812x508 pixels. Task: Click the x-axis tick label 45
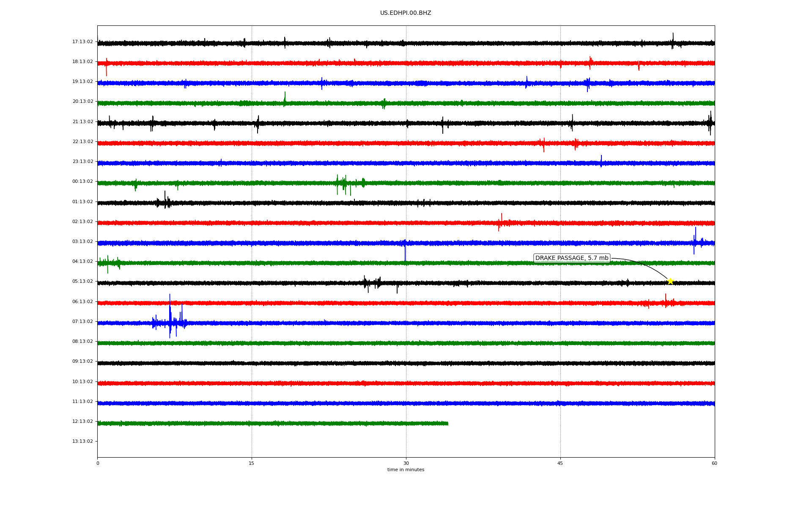(560, 464)
